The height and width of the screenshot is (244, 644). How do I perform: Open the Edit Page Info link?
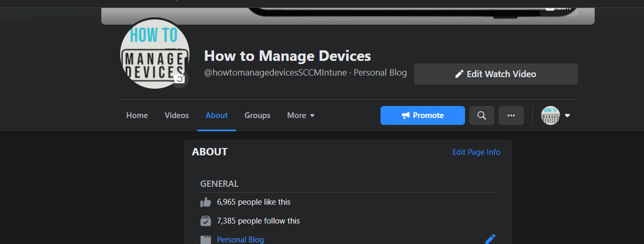pos(477,152)
